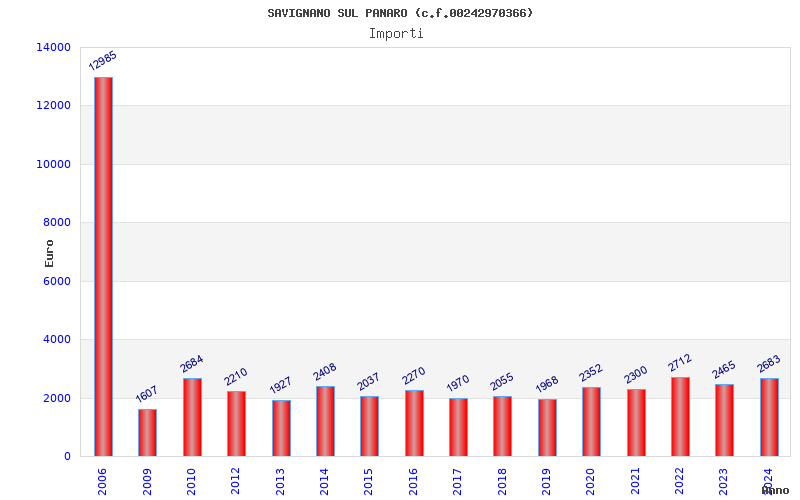Click the x-axis year label 2019
Image resolution: width=800 pixels, height=500 pixels.
pos(546,482)
